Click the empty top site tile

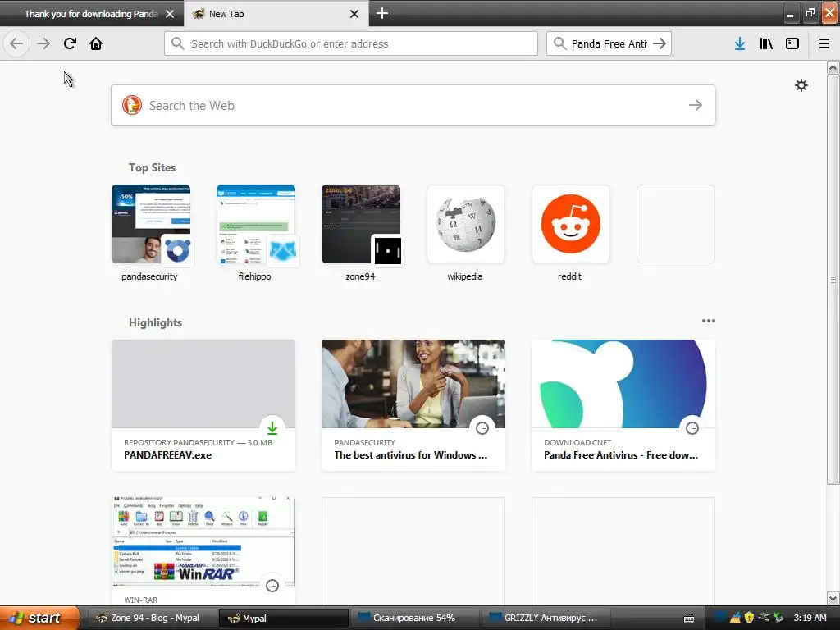click(676, 224)
